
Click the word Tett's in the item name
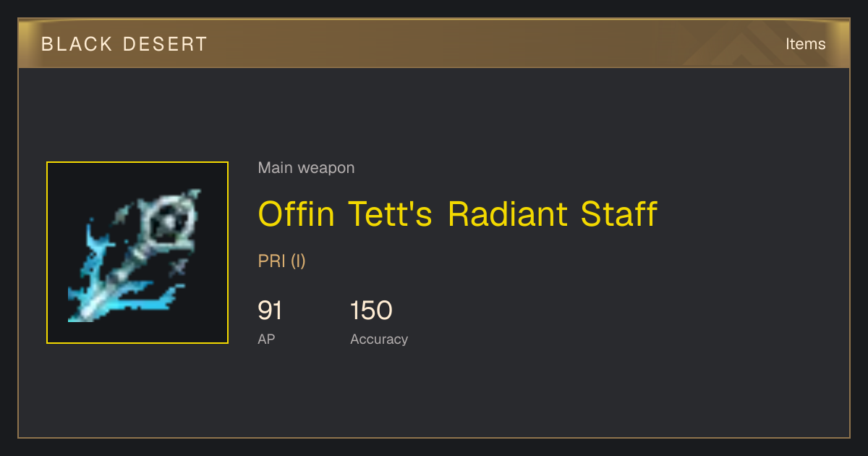point(393,214)
